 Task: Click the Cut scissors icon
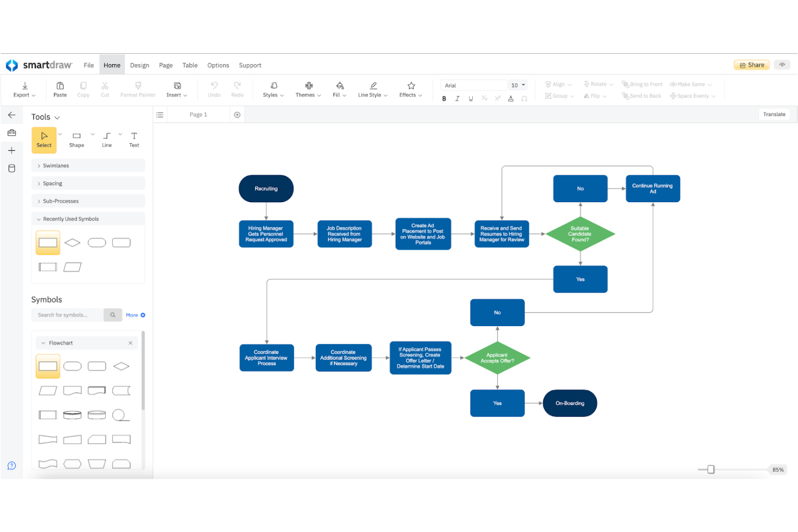pos(105,86)
